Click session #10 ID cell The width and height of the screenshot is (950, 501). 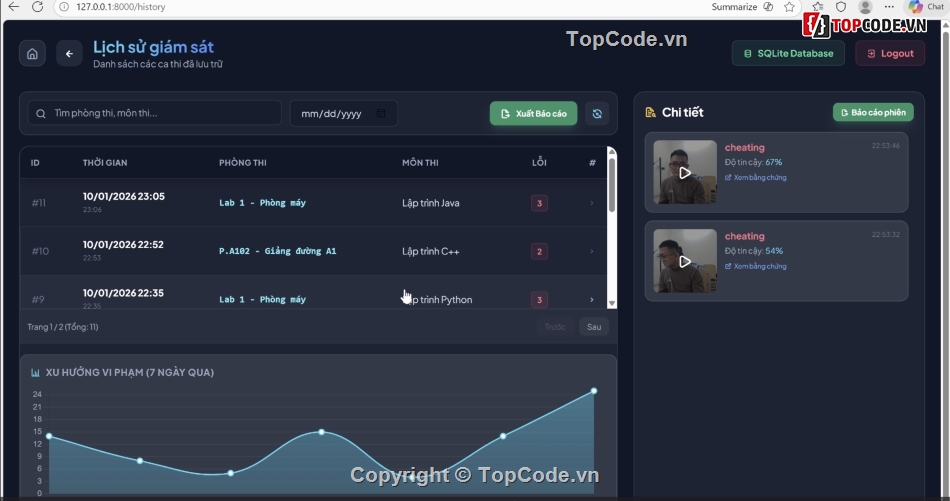(40, 251)
